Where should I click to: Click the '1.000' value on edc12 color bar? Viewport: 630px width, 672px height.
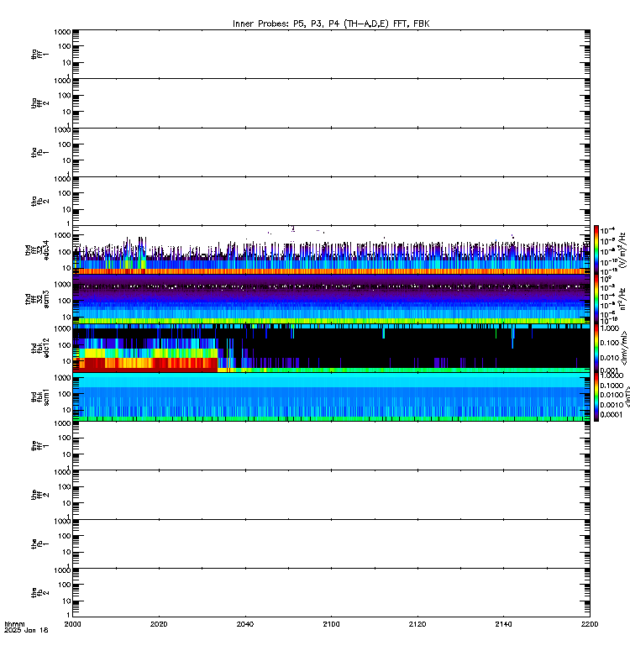[x=610, y=328]
